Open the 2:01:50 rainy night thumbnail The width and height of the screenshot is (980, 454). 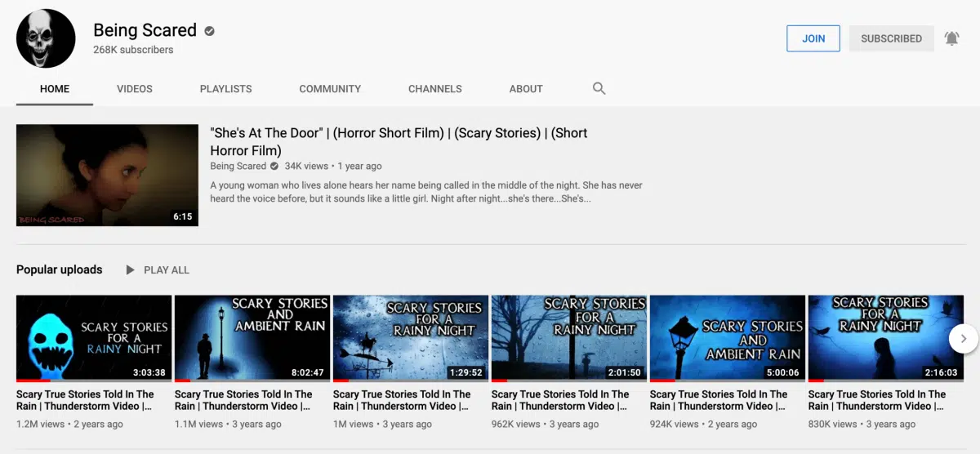[569, 338]
